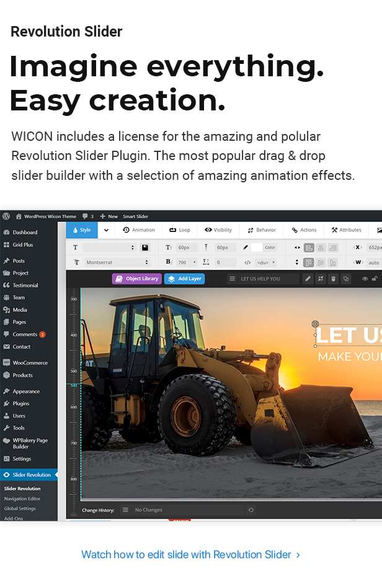Viewport: 382px width, 588px height.
Task: Switch to the Behavior tab
Action: [x=262, y=230]
